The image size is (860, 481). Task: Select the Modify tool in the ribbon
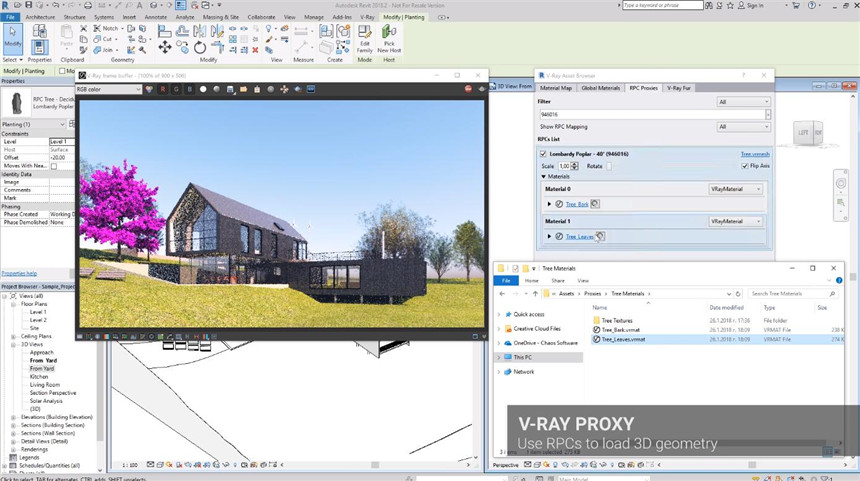pyautogui.click(x=12, y=37)
